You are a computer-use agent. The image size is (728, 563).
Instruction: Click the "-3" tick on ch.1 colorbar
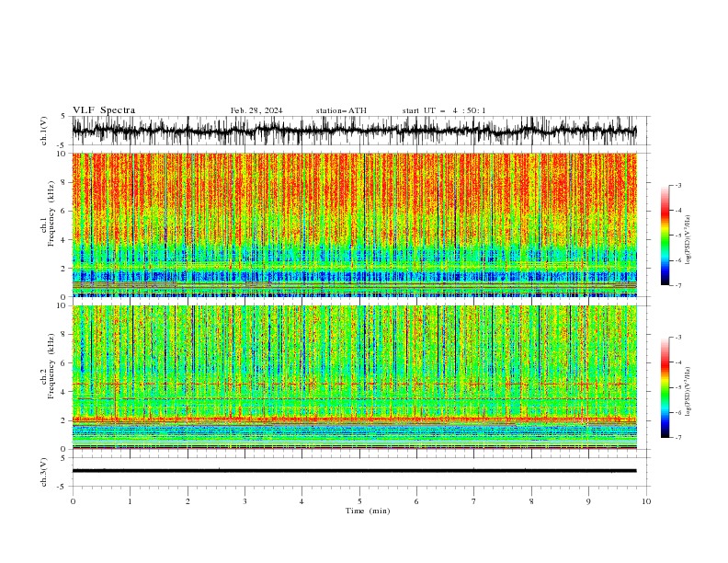(677, 185)
